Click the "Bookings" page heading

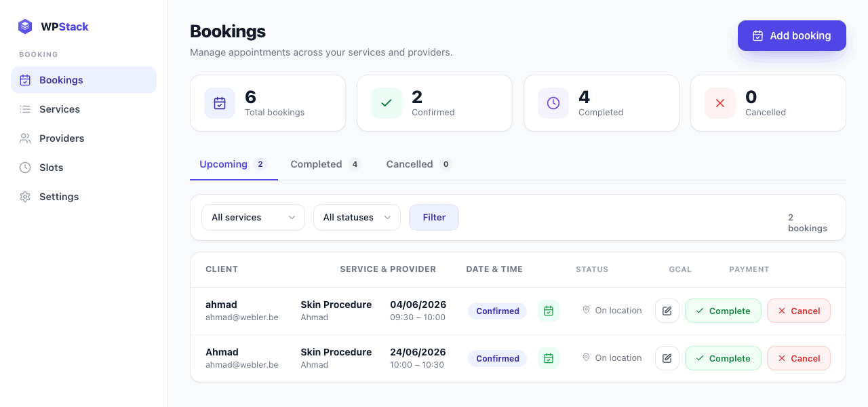[228, 31]
